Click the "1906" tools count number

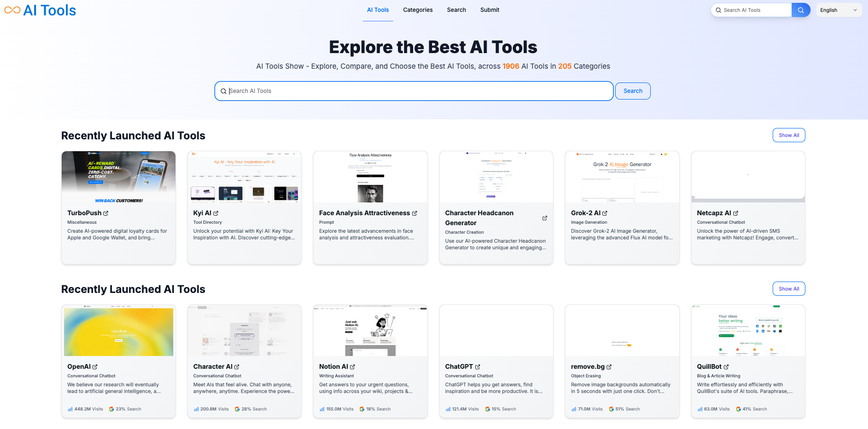coord(511,66)
